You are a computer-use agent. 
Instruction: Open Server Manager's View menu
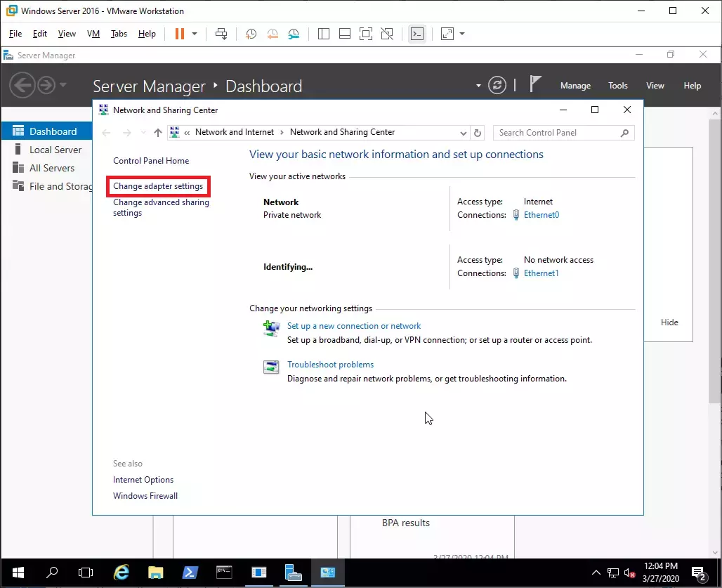(655, 86)
